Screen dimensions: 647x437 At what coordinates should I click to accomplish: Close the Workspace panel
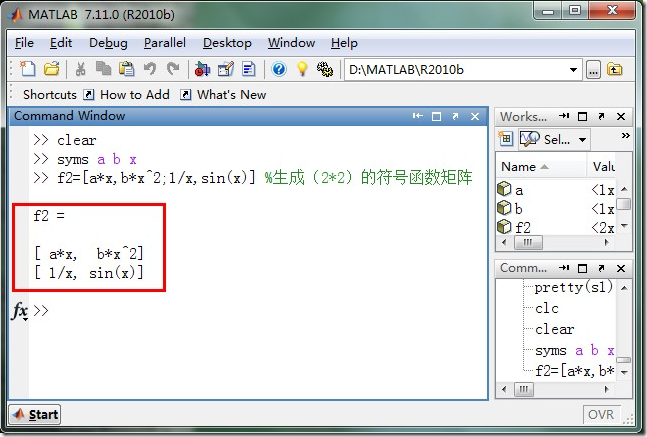pos(621,116)
